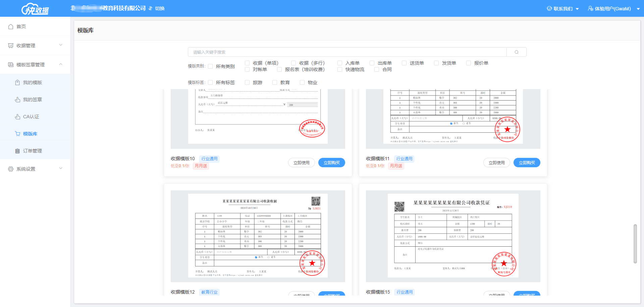Go to 订单管理 in sidebar
The width and height of the screenshot is (644, 307).
[x=32, y=151]
